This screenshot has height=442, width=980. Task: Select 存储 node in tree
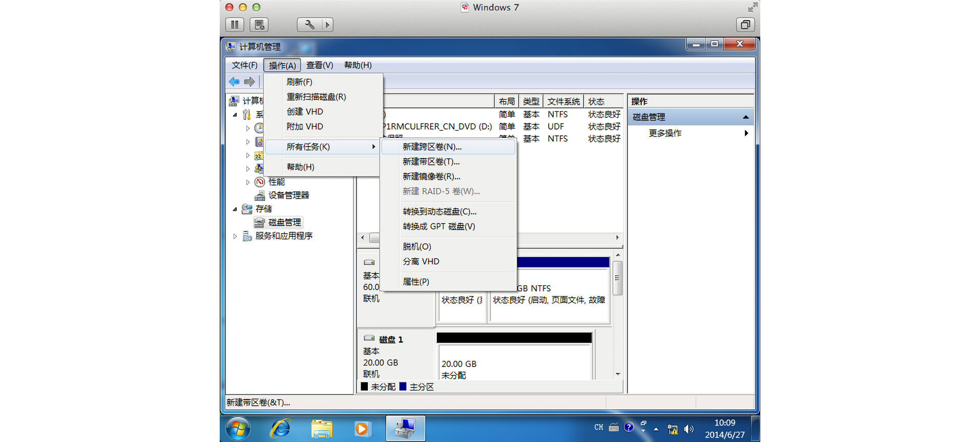click(x=264, y=209)
